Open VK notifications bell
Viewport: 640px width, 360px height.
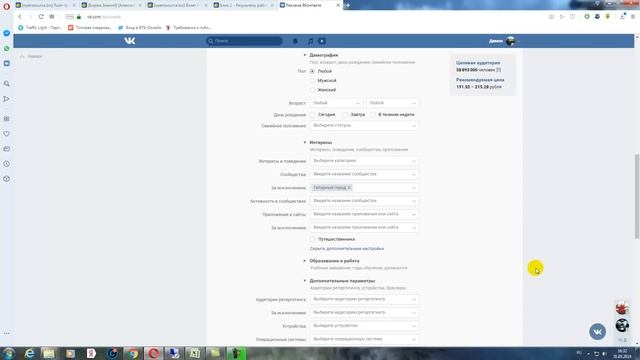pos(295,41)
